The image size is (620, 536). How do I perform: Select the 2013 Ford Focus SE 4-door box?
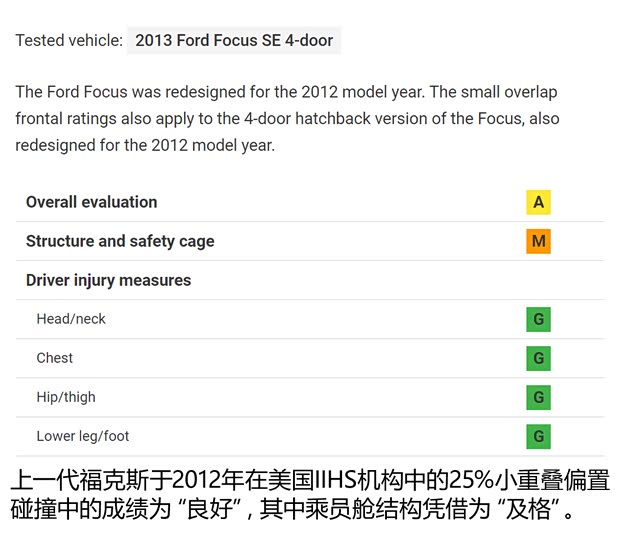[x=234, y=41]
